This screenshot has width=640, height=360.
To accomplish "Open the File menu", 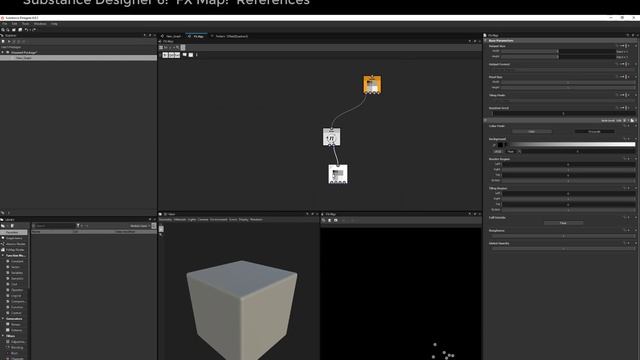I will [4, 24].
